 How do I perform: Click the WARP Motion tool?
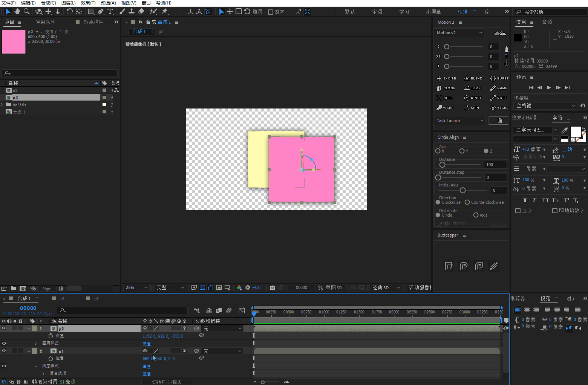(445, 108)
